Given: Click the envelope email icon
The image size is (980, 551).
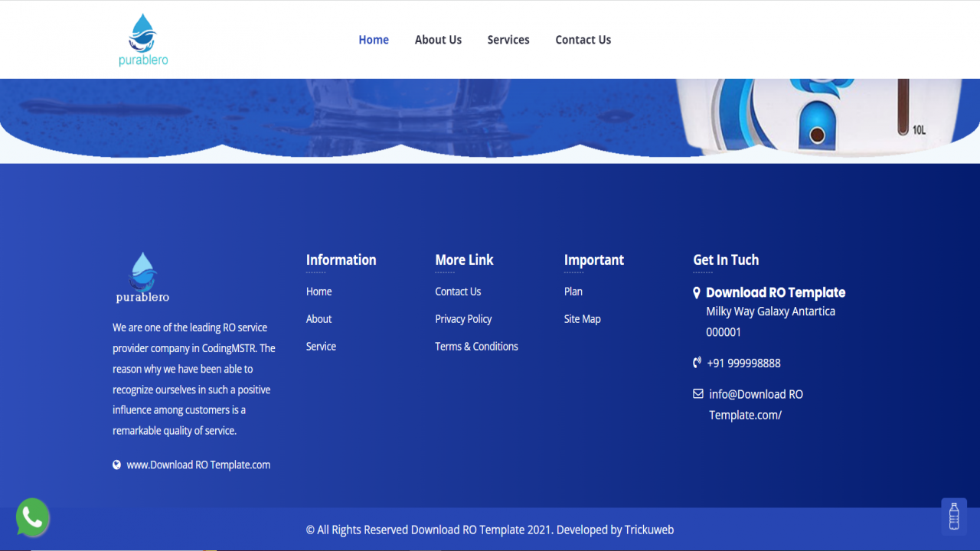Looking at the screenshot, I should click(x=698, y=394).
